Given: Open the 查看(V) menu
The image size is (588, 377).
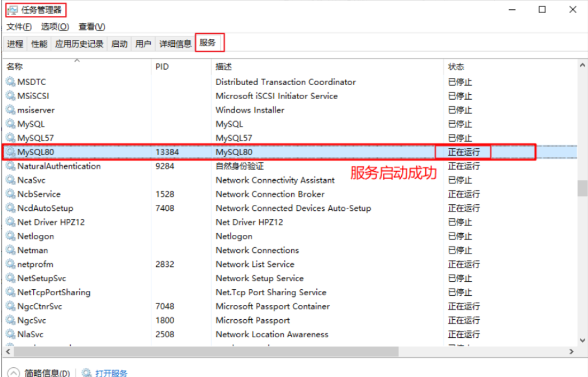Looking at the screenshot, I should click(92, 27).
